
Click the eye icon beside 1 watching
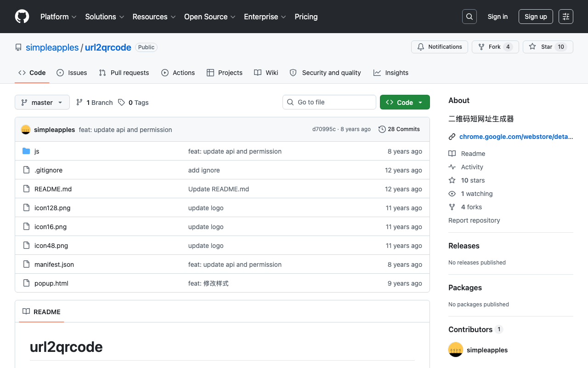click(452, 194)
